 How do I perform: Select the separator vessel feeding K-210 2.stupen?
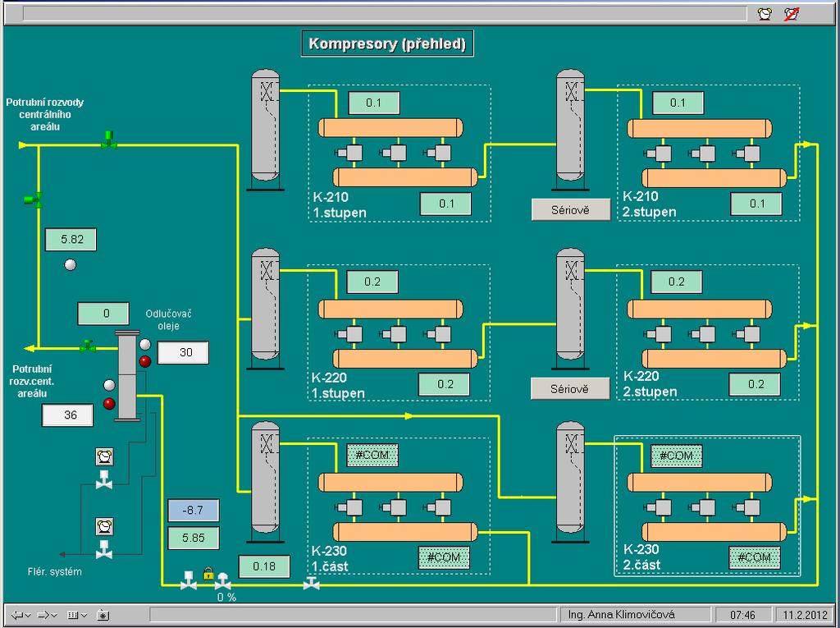point(571,129)
